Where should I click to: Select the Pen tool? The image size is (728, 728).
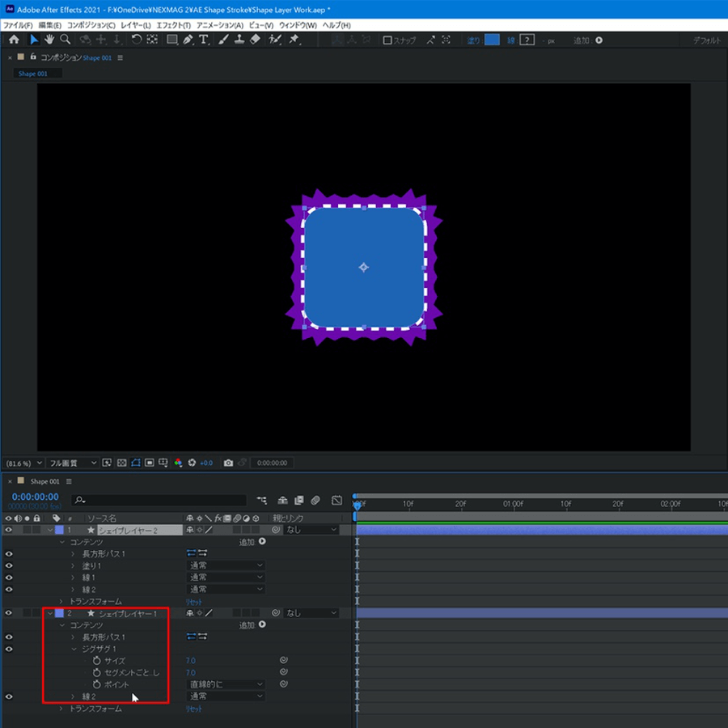tap(187, 40)
